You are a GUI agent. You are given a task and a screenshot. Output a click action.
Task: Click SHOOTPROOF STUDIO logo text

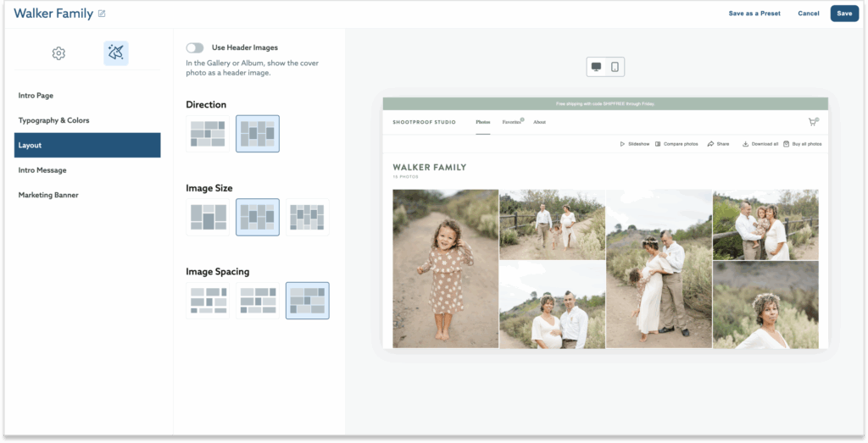(x=424, y=122)
